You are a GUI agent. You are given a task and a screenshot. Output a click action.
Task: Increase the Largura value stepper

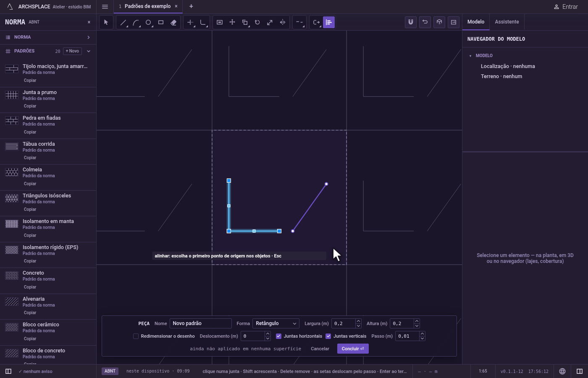(358, 321)
